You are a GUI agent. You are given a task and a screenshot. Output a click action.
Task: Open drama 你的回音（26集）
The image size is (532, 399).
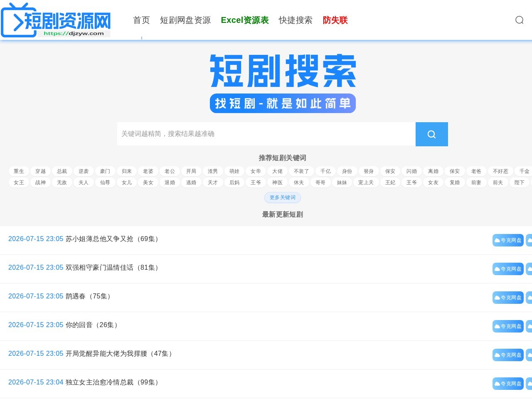click(x=93, y=325)
